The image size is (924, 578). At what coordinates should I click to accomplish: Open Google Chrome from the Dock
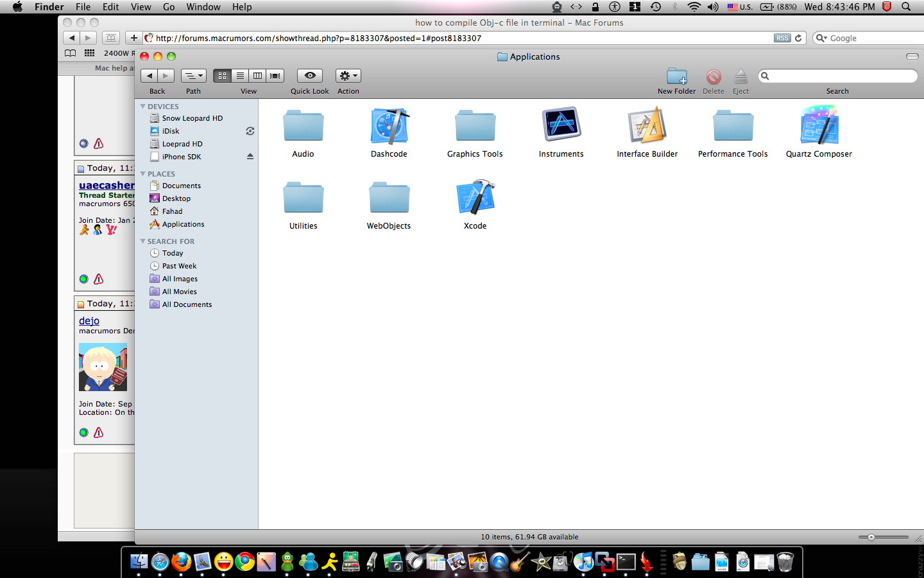point(244,562)
